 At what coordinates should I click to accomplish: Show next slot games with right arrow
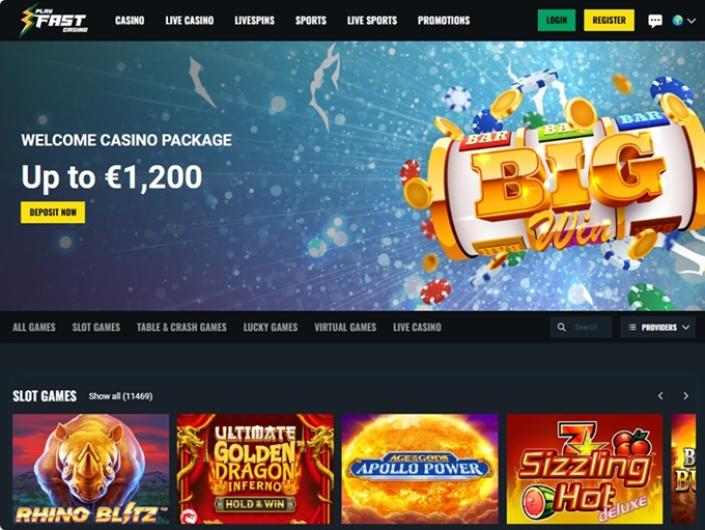pos(686,396)
